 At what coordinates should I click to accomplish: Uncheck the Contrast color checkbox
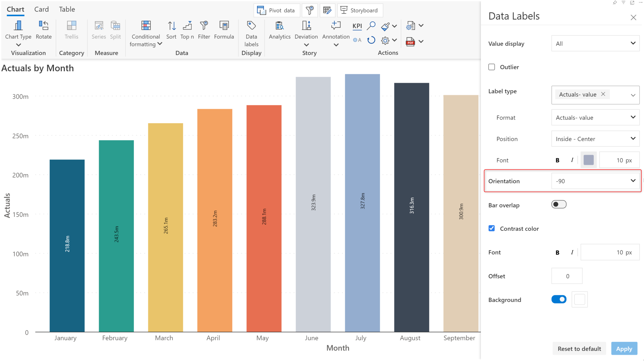click(491, 228)
